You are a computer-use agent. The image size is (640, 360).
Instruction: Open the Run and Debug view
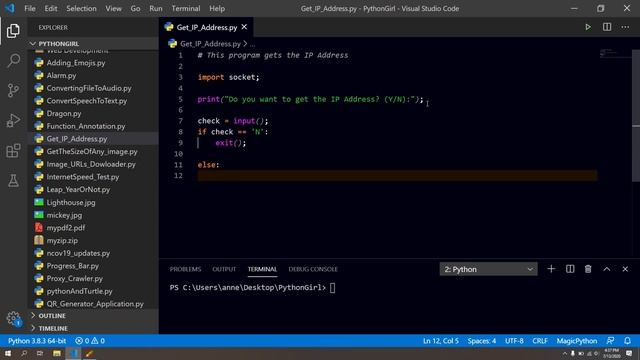[x=13, y=120]
